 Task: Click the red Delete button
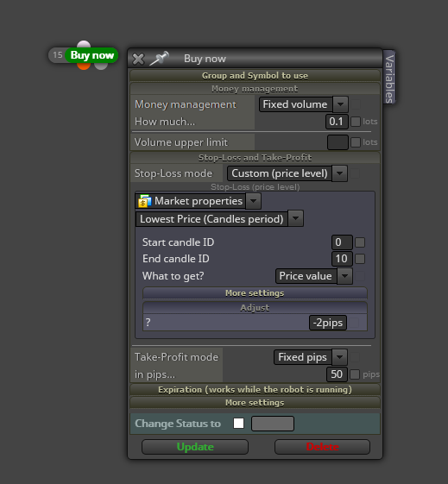point(322,447)
